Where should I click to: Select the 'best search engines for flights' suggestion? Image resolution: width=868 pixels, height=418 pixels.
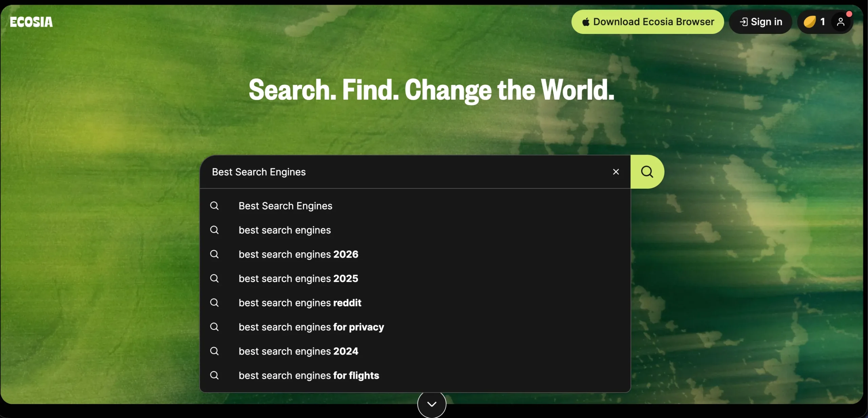(309, 375)
